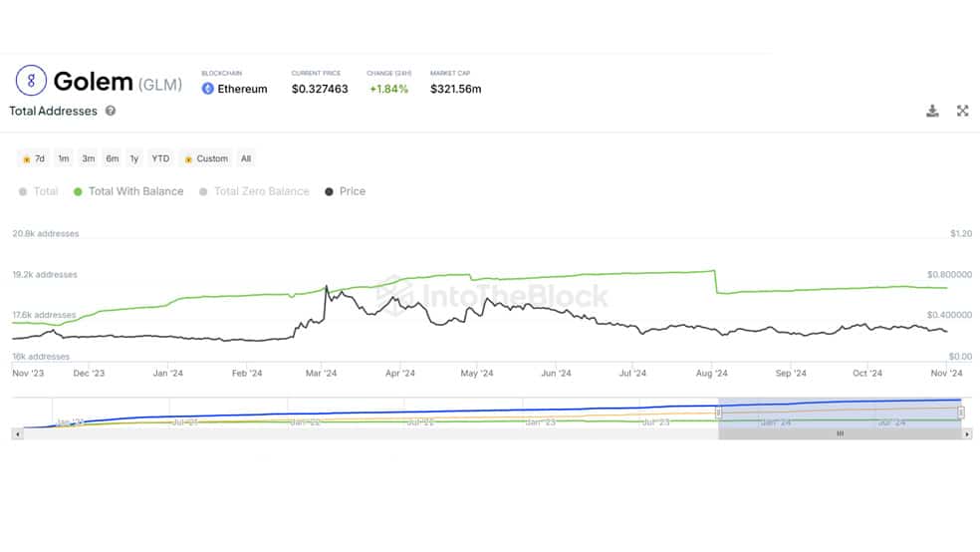
Task: Click the $321.56m market cap value
Action: coord(455,89)
